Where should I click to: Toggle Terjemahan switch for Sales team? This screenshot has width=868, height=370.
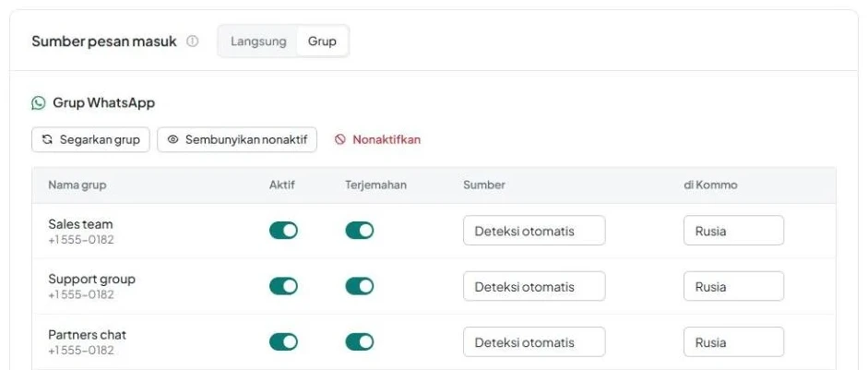pos(359,231)
